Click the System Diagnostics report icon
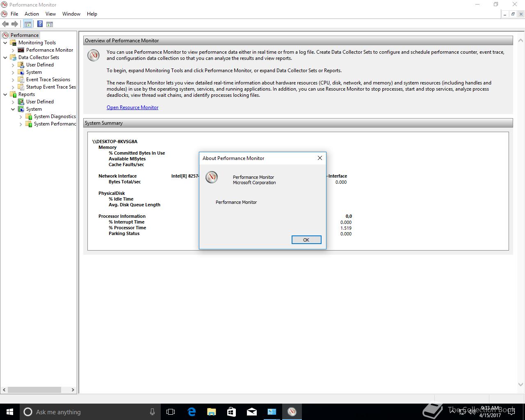The width and height of the screenshot is (525, 420). 29,116
